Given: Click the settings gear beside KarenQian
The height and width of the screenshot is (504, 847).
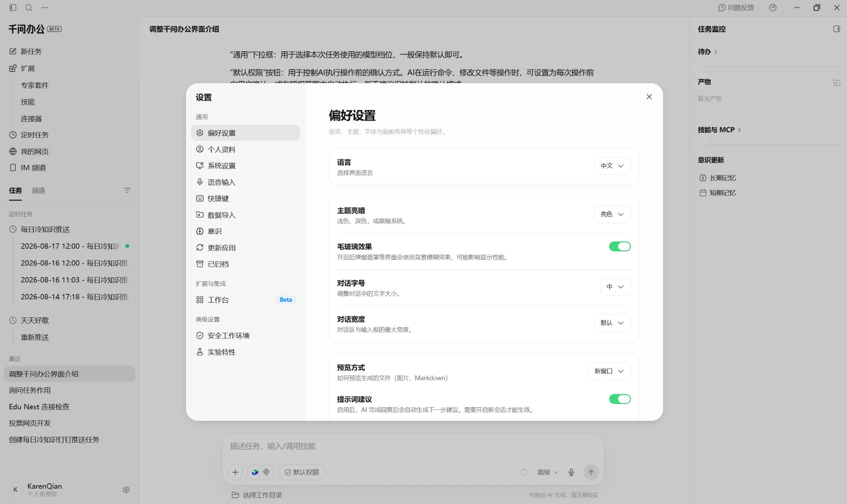Looking at the screenshot, I should coord(126,490).
